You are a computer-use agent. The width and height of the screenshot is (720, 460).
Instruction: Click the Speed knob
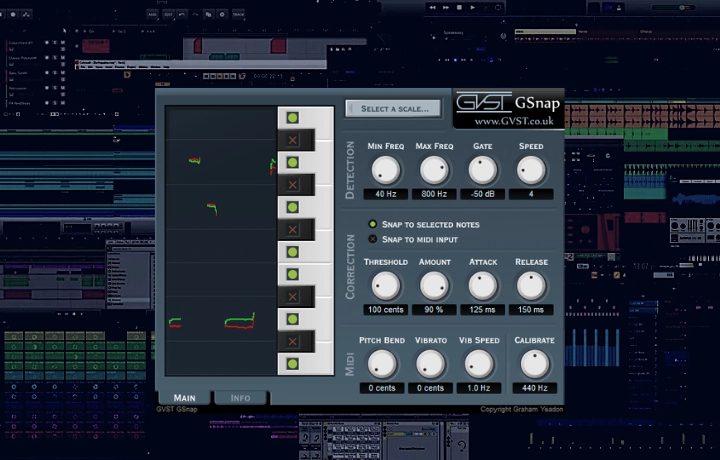pyautogui.click(x=531, y=170)
